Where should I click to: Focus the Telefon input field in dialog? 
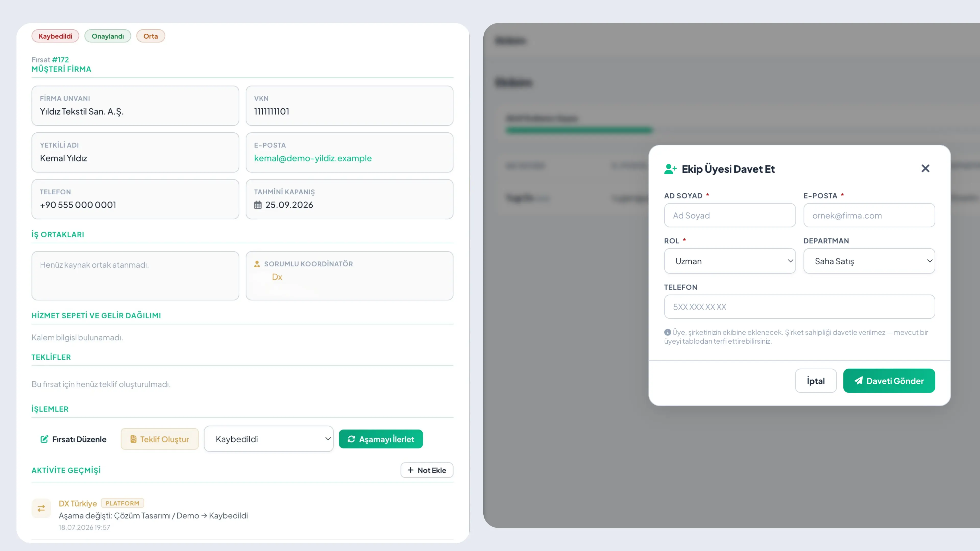point(799,306)
